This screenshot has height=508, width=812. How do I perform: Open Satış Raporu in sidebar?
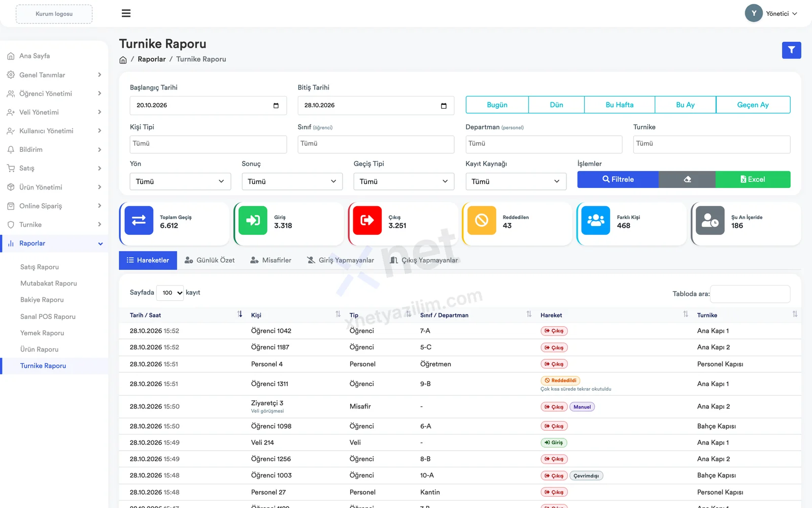pyautogui.click(x=40, y=267)
